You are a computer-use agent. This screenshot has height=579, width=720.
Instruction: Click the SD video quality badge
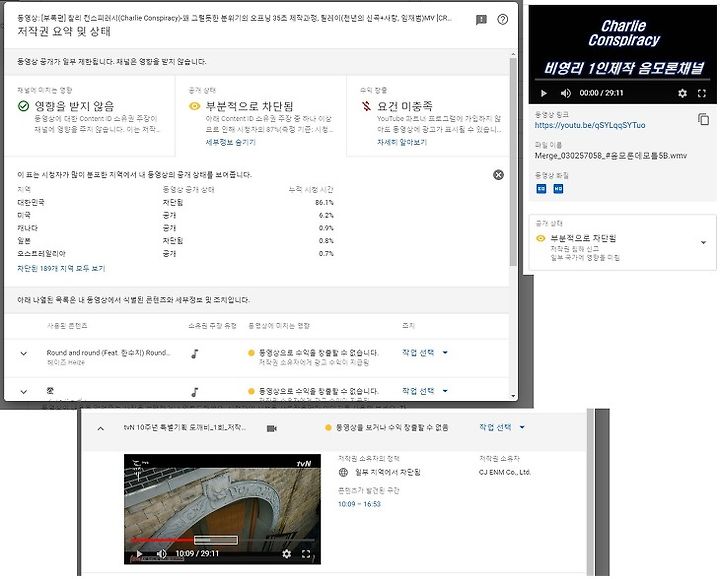click(541, 189)
